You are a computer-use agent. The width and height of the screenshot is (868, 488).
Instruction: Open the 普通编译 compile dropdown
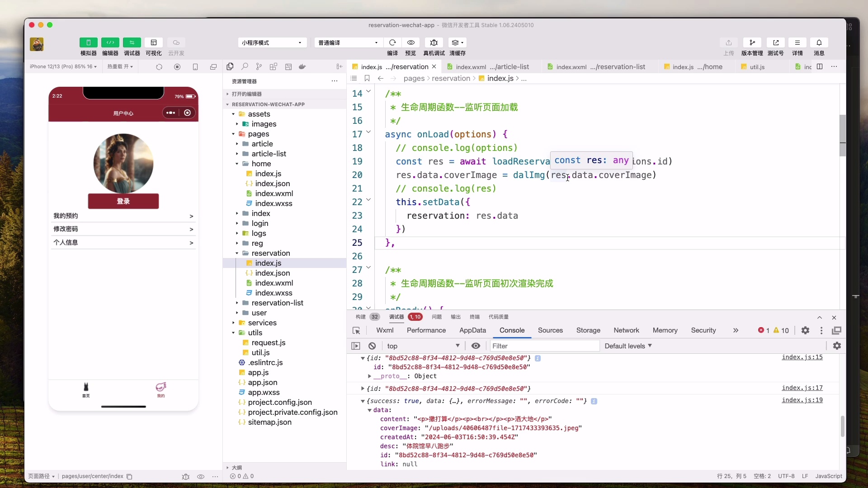tap(348, 42)
